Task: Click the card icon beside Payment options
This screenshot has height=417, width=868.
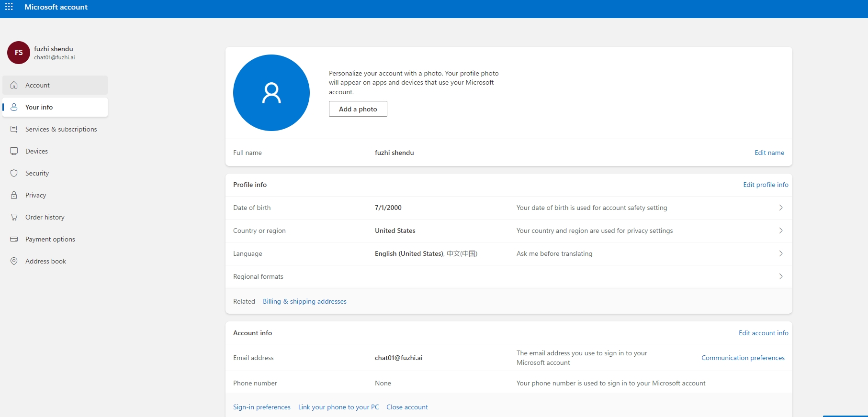Action: pyautogui.click(x=14, y=239)
